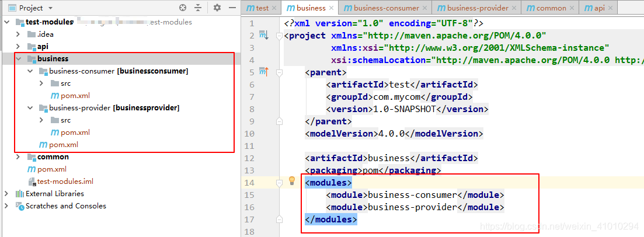Expand the common module folder
Image resolution: width=644 pixels, height=237 pixels.
click(18, 157)
